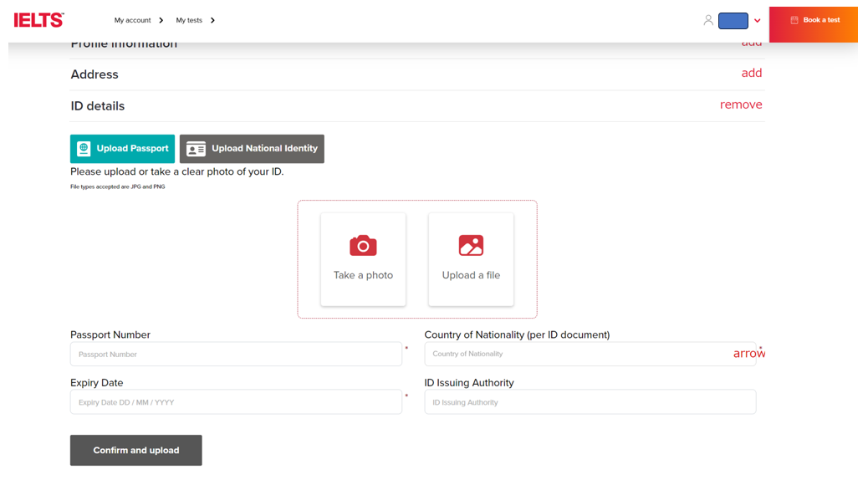Expand the user dropdown arrow

point(758,21)
